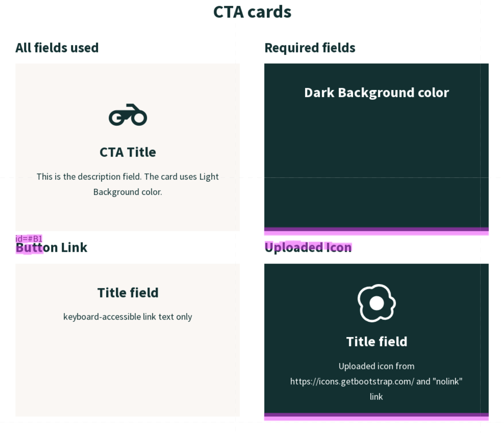Open the highlighted Uploaded Icon link
The width and height of the screenshot is (504, 433).
[308, 247]
